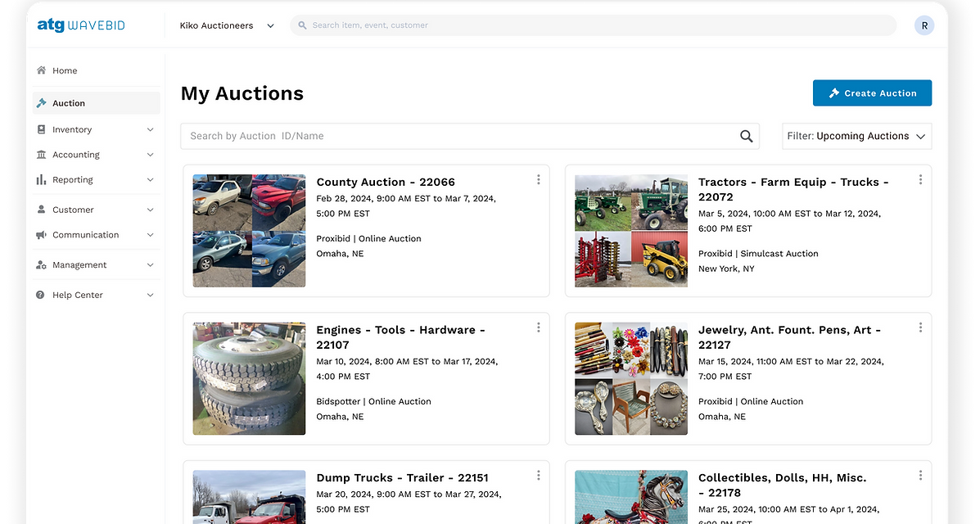980x524 pixels.
Task: Click the magnifier icon in top search bar
Action: (302, 25)
